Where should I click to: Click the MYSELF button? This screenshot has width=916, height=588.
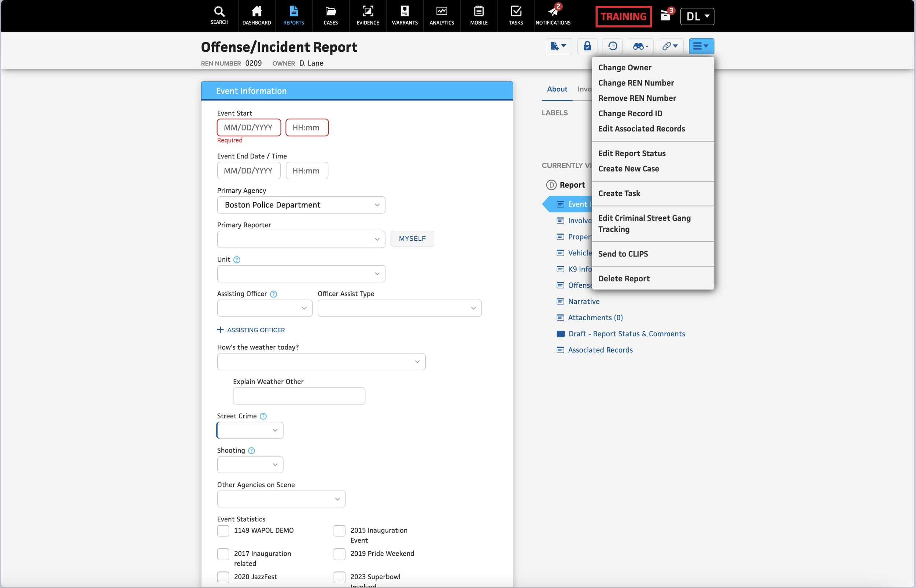pyautogui.click(x=412, y=238)
